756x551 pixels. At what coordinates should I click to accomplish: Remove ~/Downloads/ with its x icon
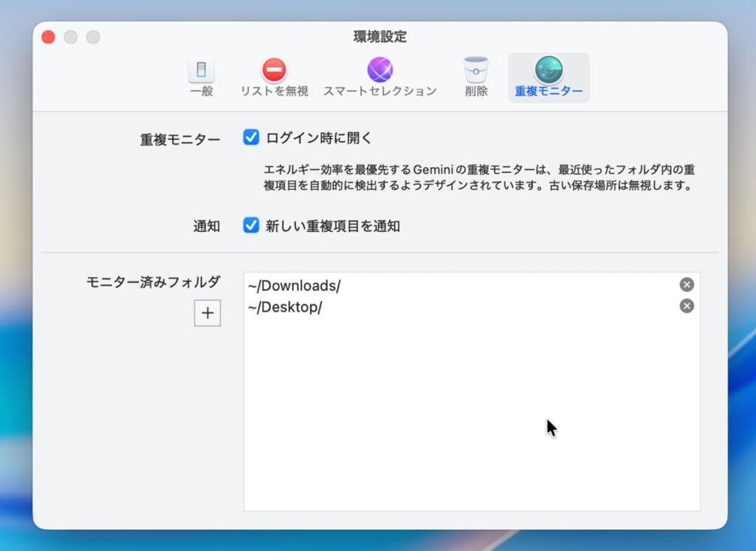687,285
